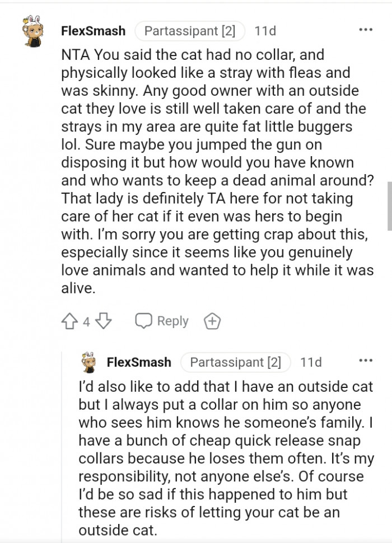Click FlexSmash username on the first comment
The width and height of the screenshot is (392, 543).
(92, 31)
